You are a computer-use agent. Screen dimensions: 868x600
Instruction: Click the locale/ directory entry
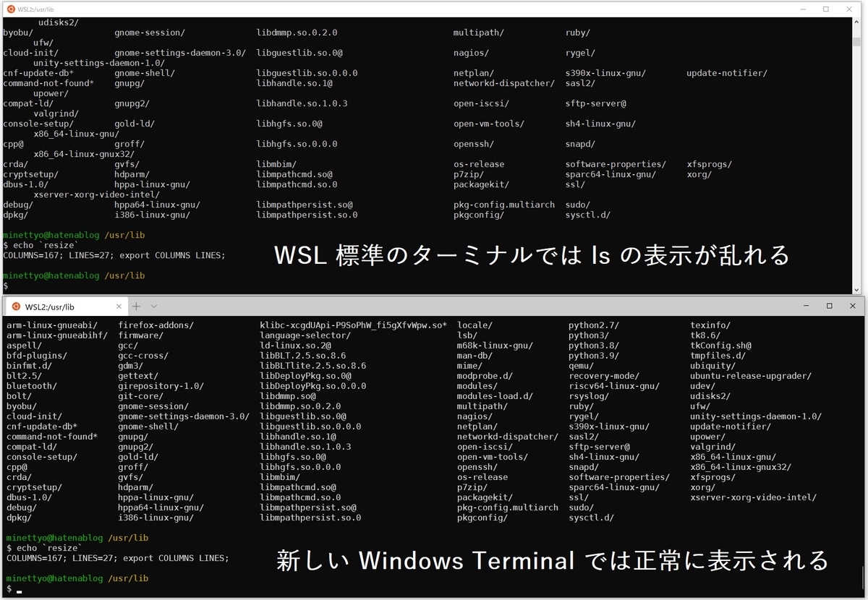[x=475, y=325]
